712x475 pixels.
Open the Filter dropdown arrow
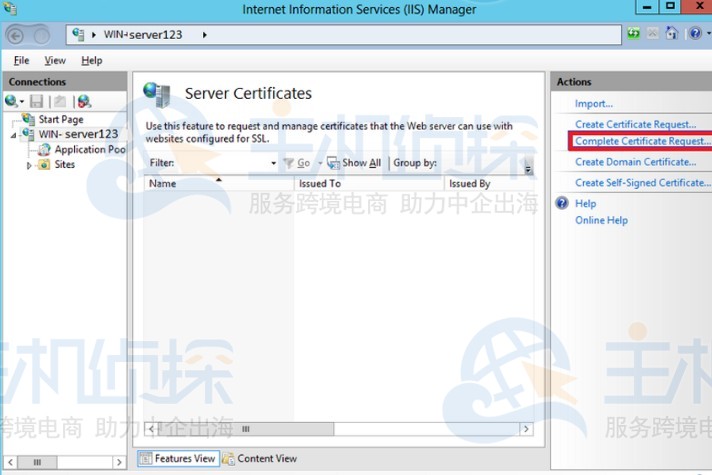(273, 163)
